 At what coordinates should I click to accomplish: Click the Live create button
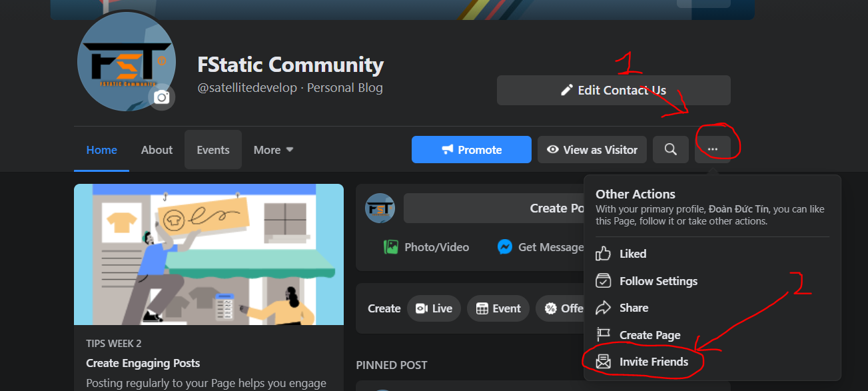click(x=434, y=308)
